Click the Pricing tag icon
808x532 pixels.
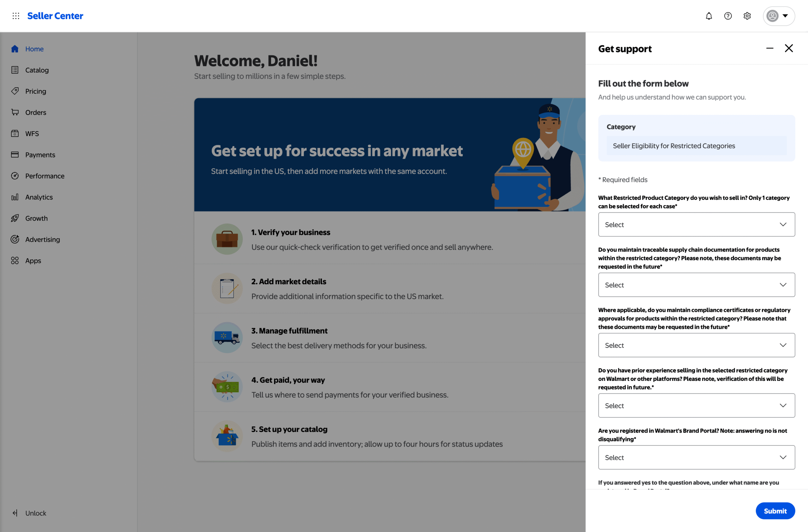tap(15, 91)
